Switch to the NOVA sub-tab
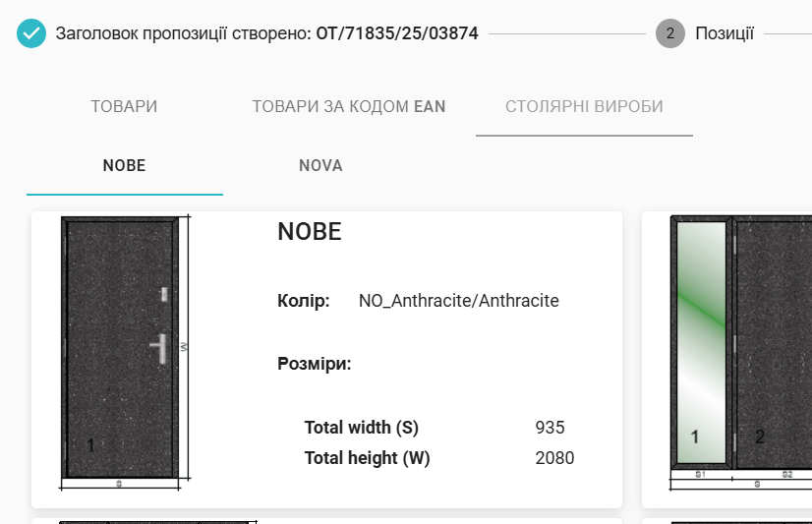Image resolution: width=812 pixels, height=524 pixels. 320,166
